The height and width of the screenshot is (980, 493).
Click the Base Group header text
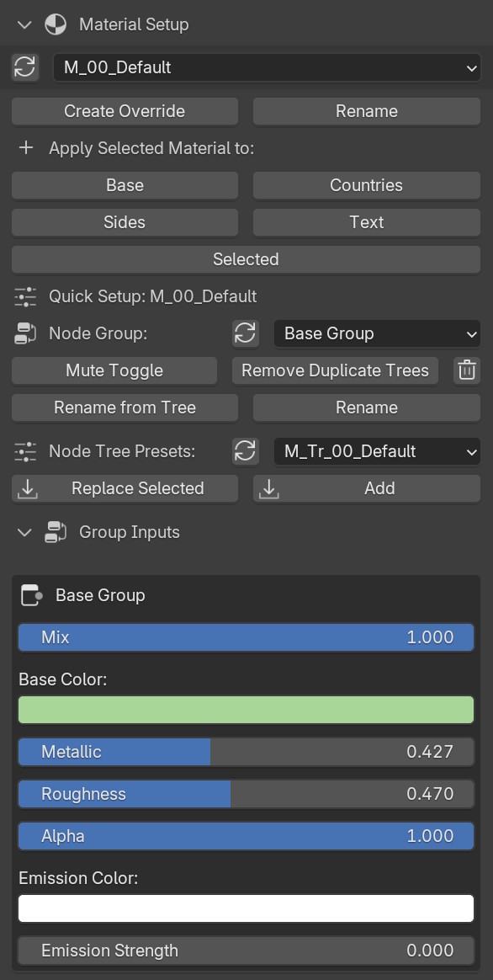pos(101,595)
